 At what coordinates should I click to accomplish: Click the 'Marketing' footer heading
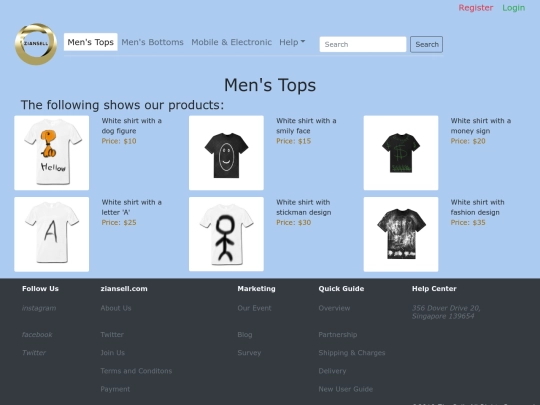pyautogui.click(x=256, y=289)
